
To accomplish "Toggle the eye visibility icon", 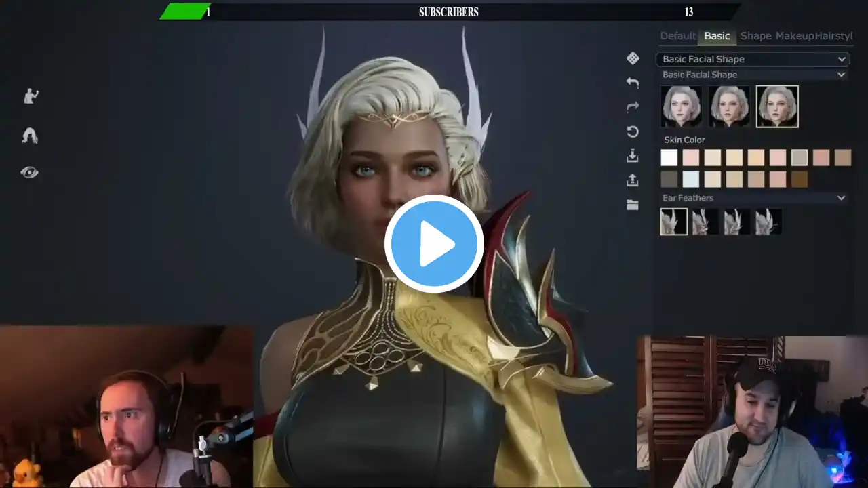I will point(29,172).
